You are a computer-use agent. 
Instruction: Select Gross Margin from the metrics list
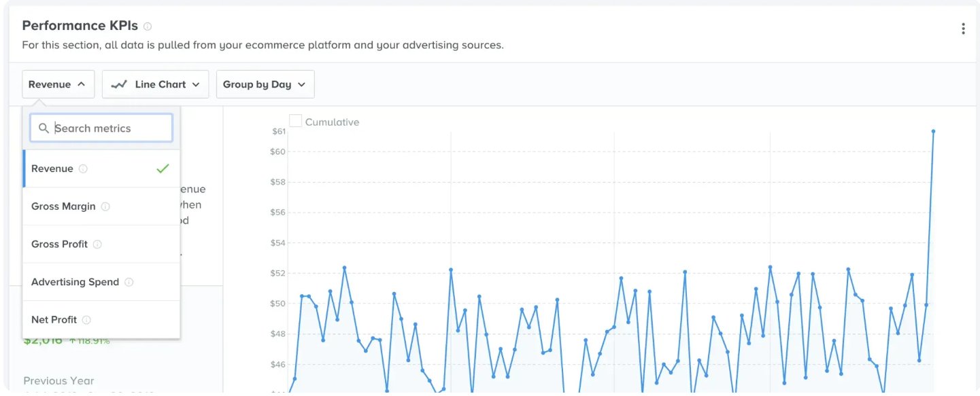(x=65, y=206)
